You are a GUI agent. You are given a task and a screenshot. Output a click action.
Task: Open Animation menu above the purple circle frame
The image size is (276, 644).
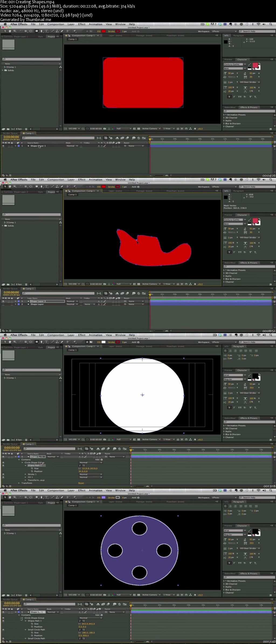pyautogui.click(x=95, y=490)
